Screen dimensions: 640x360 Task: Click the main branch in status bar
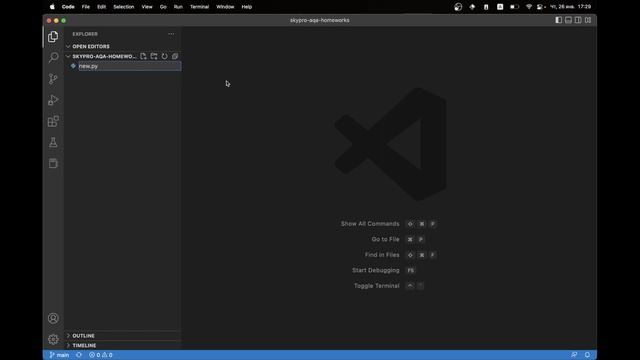tap(59, 355)
